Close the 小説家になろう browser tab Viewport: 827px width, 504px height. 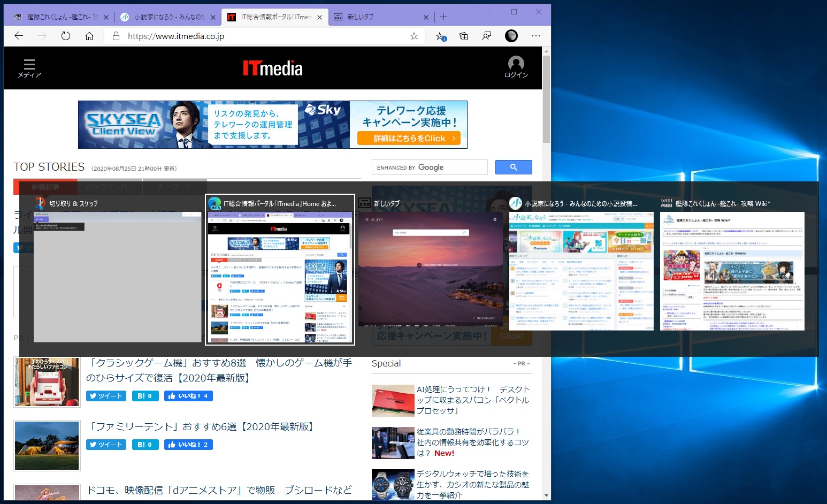tap(213, 17)
